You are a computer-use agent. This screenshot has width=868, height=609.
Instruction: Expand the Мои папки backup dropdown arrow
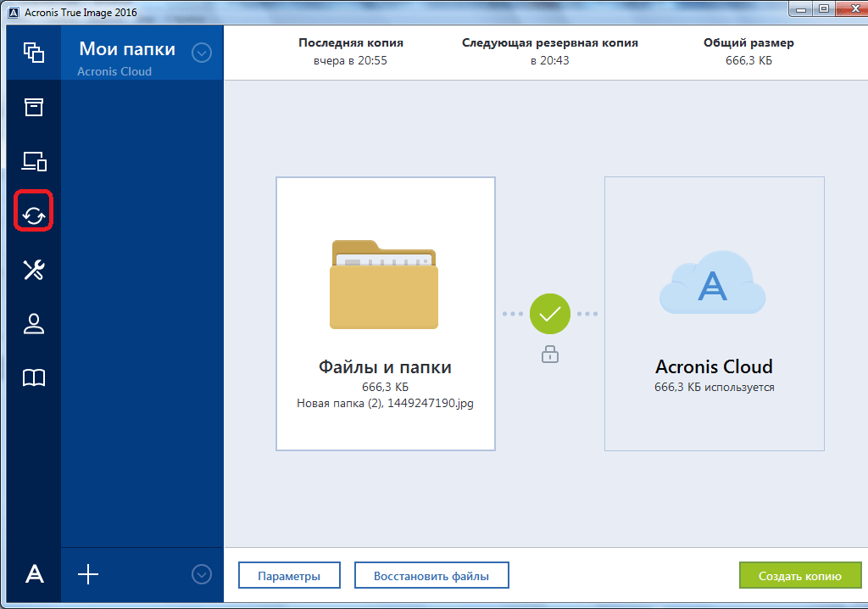point(201,53)
